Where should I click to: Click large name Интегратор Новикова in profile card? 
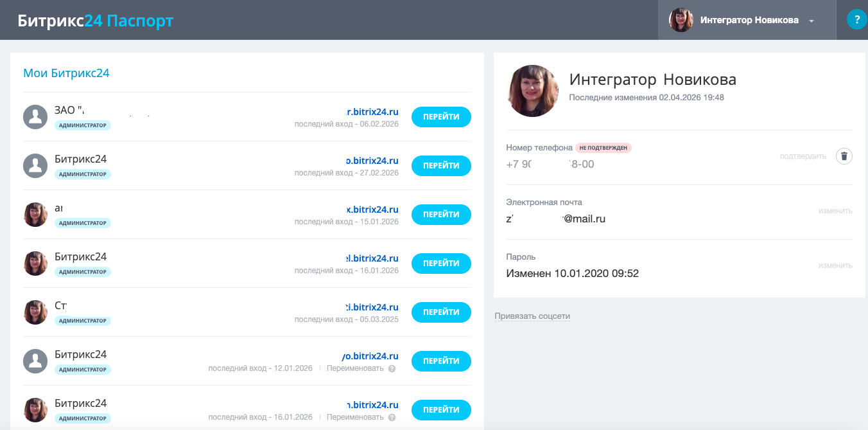(x=653, y=80)
